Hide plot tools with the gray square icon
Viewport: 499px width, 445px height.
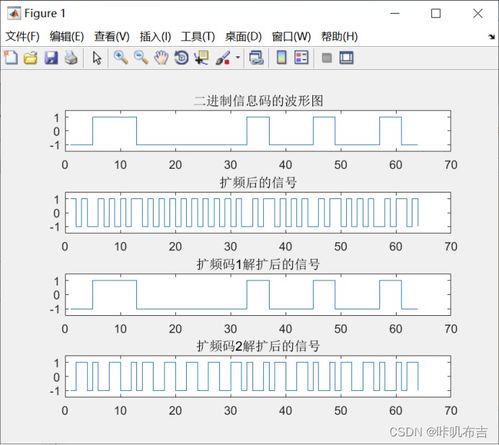(327, 58)
